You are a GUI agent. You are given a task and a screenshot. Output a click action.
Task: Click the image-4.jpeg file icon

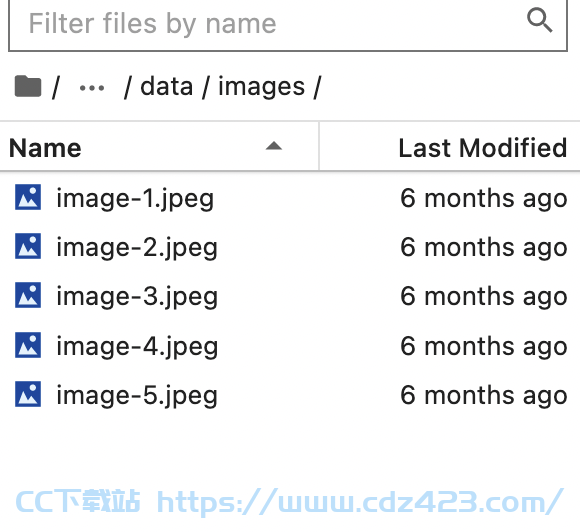[28, 345]
